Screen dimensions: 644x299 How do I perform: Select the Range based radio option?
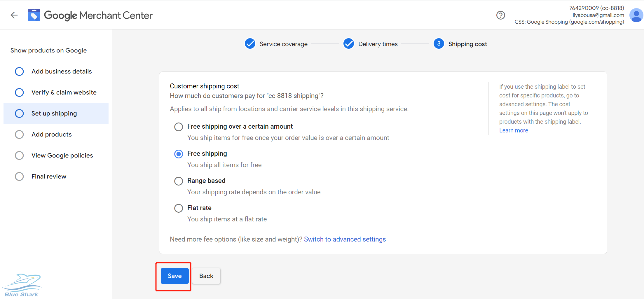(179, 181)
